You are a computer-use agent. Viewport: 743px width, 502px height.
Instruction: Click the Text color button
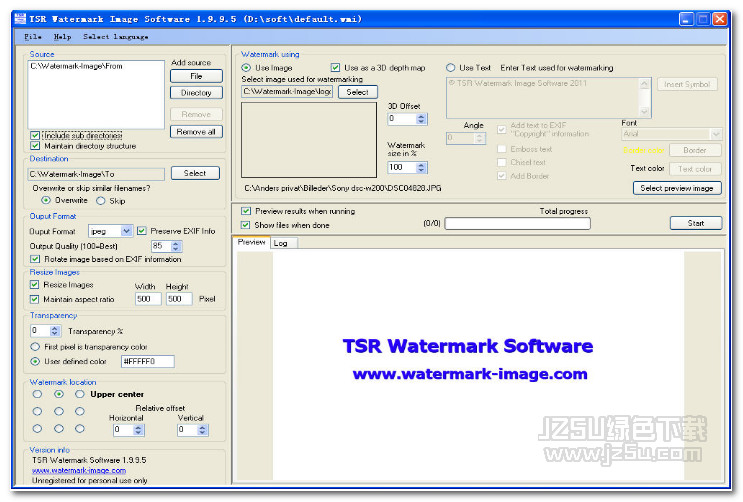click(x=695, y=169)
